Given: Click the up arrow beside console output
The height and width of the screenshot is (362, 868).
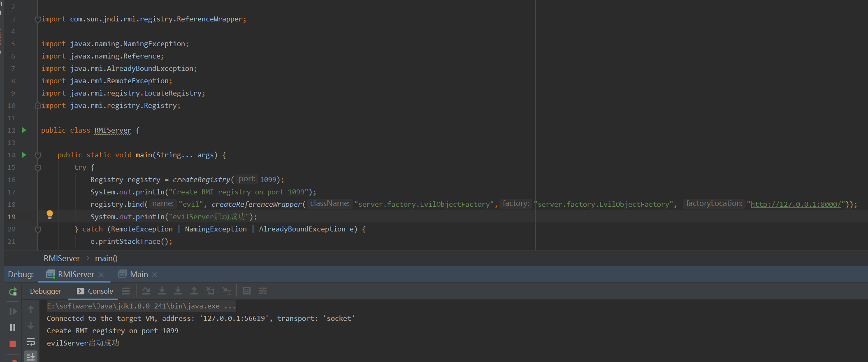Looking at the screenshot, I should [x=31, y=309].
